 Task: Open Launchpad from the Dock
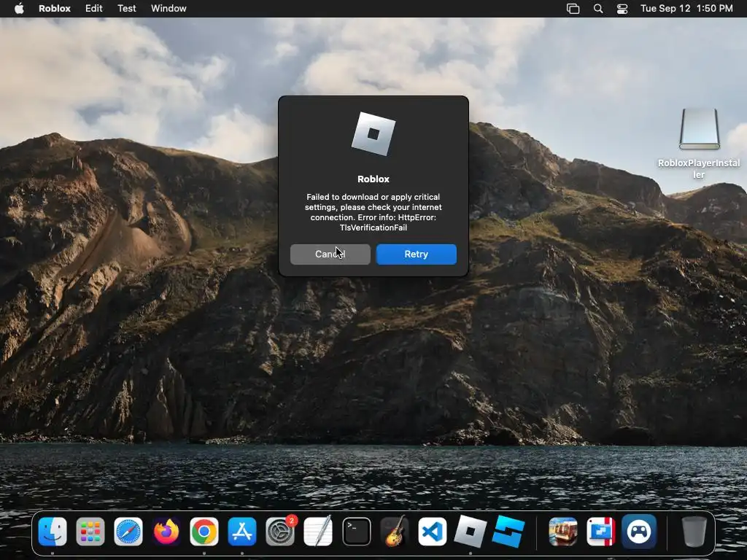tap(90, 532)
